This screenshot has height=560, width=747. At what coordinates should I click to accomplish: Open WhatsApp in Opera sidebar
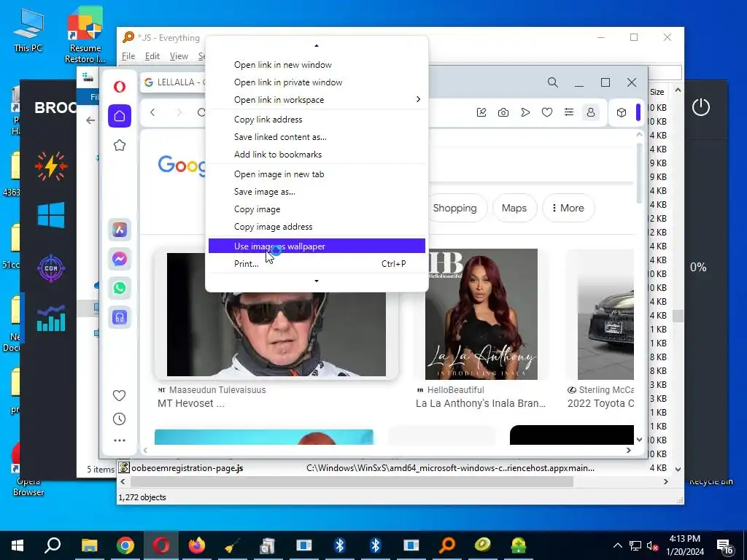(x=120, y=287)
